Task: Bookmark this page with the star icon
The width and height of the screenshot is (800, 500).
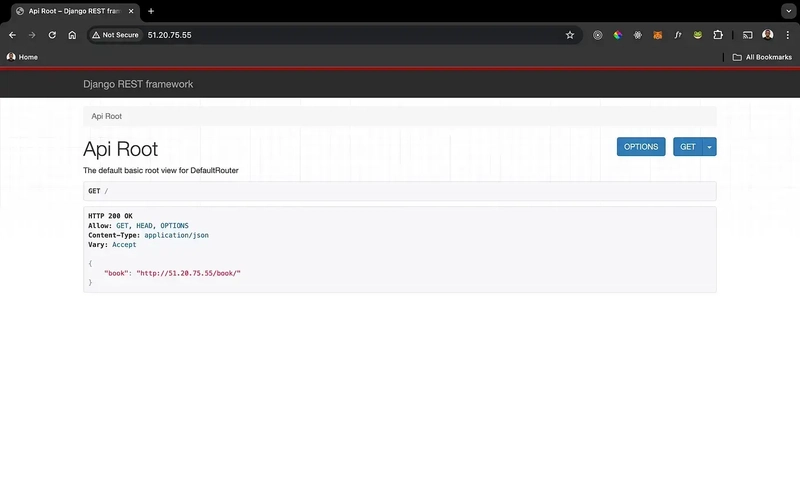Action: (x=570, y=35)
